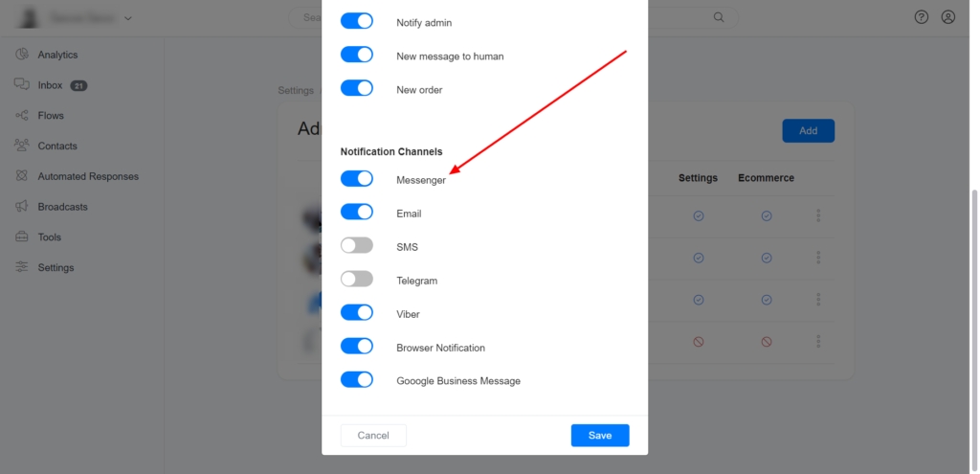This screenshot has height=474, width=980.
Task: Click three-dot menu of first admin row
Action: click(818, 215)
